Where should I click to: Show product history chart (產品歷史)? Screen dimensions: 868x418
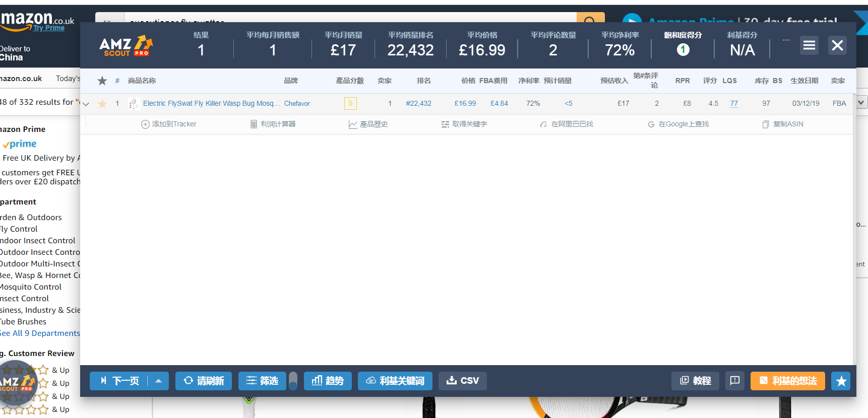(368, 124)
